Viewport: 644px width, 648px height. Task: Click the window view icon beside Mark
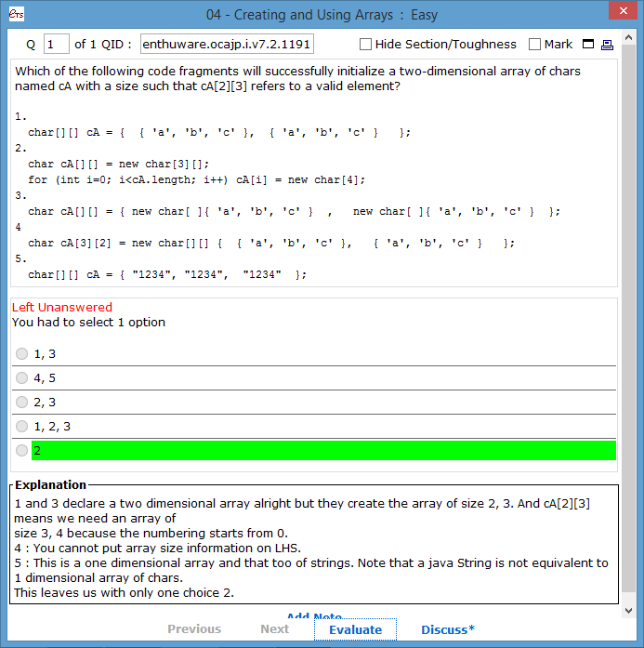point(587,45)
